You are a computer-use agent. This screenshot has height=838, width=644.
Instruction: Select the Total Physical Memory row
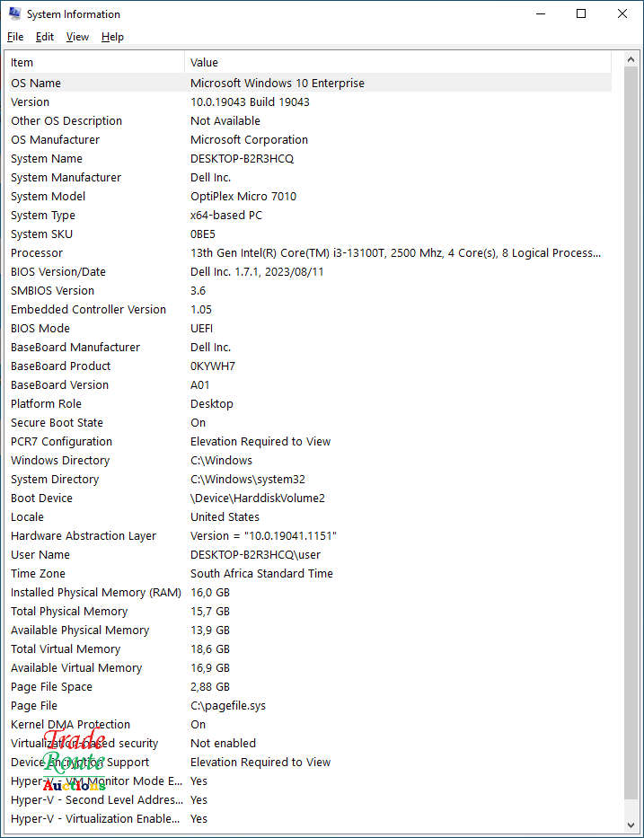pyautogui.click(x=308, y=612)
